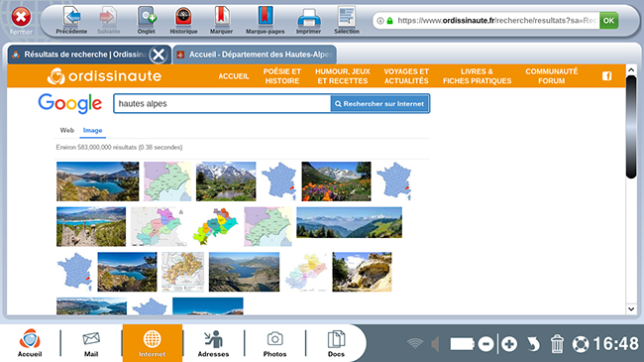Screen dimensions: 644x362
Task: Open the COMMUNAUTÉ FORUM menu
Action: tap(551, 76)
